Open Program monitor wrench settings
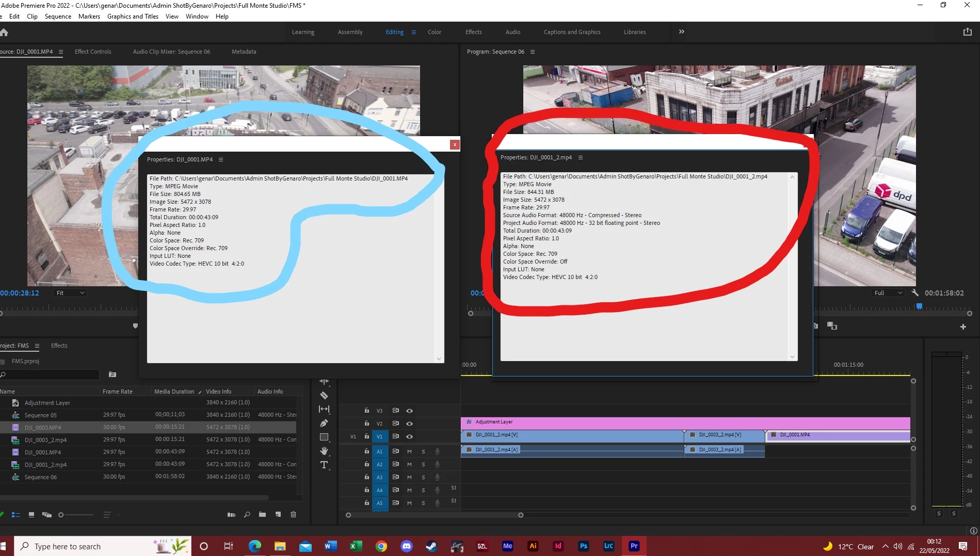 [915, 292]
